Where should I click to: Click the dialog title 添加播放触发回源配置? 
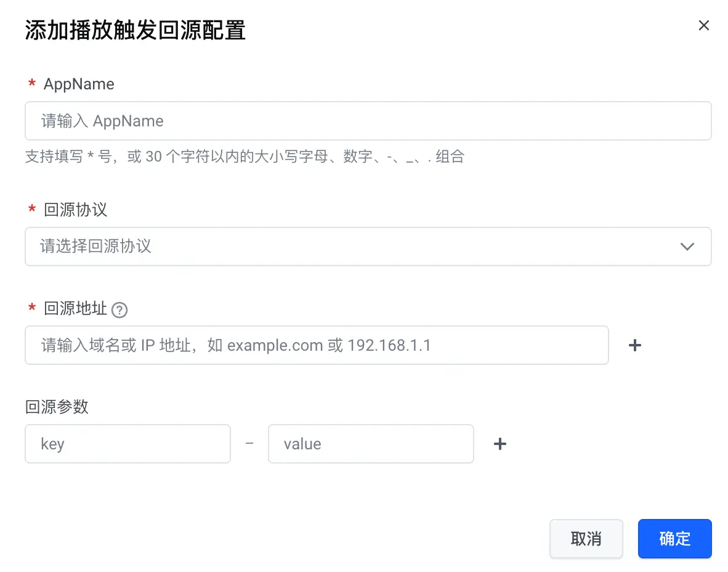coord(135,30)
